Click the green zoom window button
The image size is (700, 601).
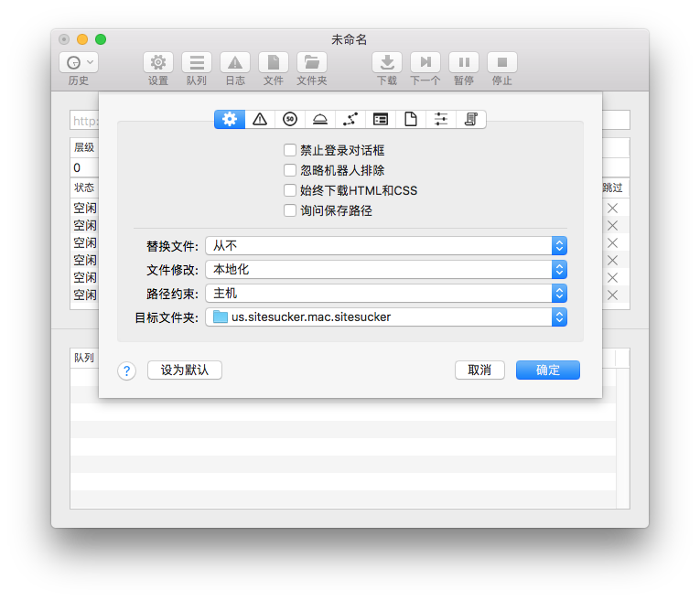click(101, 39)
